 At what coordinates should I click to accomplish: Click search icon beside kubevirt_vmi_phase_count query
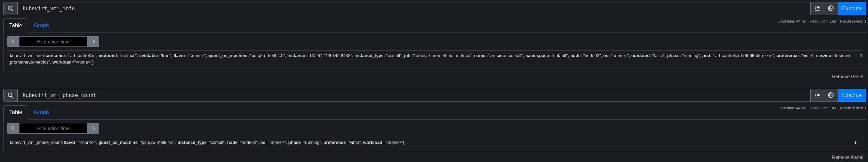[11, 95]
